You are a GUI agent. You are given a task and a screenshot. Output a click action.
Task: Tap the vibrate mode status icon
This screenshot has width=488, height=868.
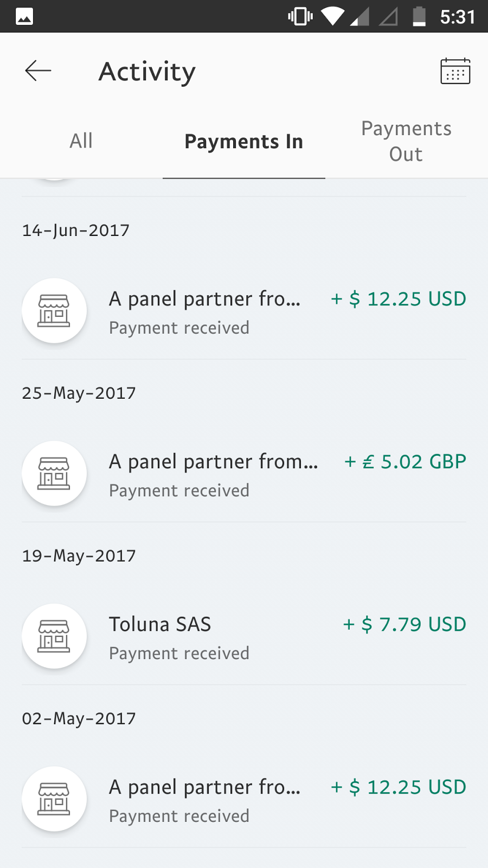click(300, 17)
